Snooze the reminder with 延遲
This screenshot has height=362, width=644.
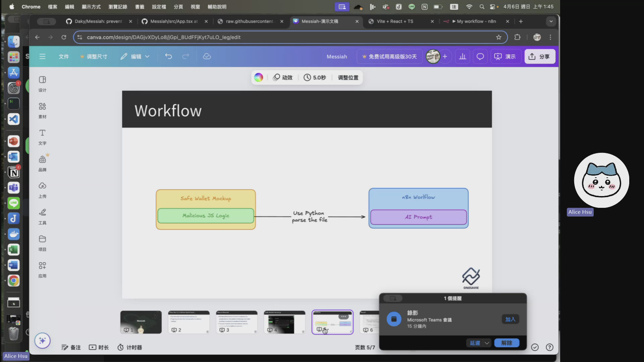pyautogui.click(x=475, y=343)
